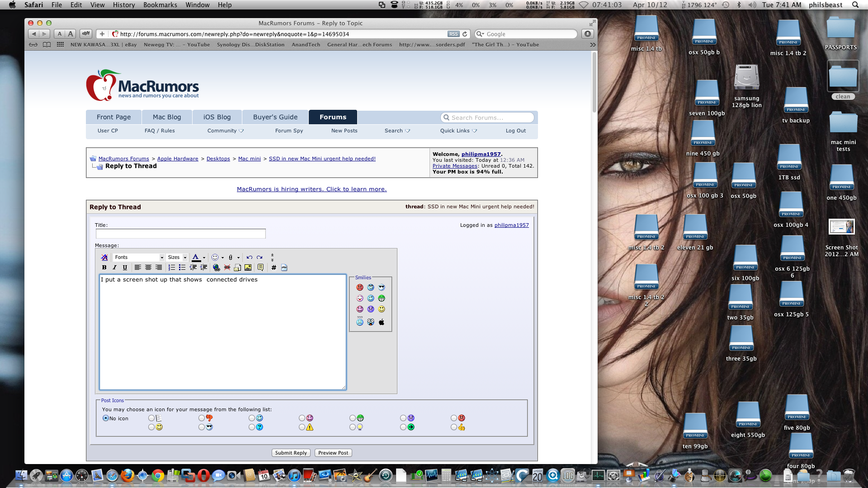Image resolution: width=868 pixels, height=488 pixels.
Task: Open text color picker swatch
Action: tap(196, 257)
